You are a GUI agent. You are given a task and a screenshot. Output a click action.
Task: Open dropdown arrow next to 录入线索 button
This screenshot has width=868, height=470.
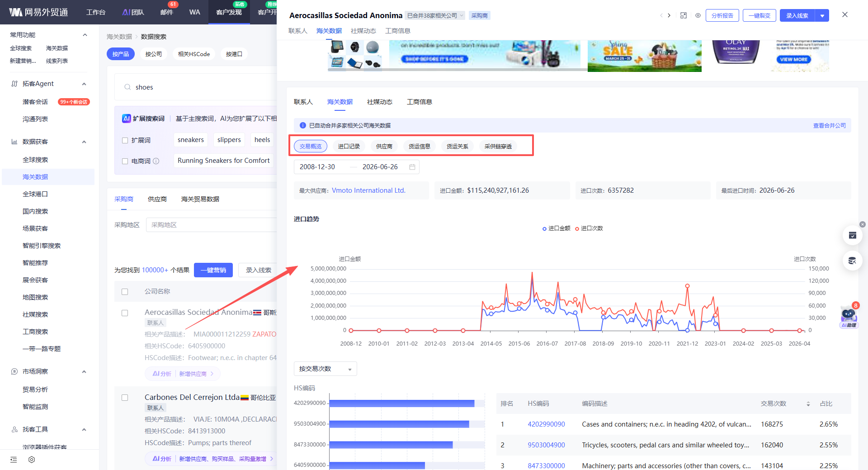coord(822,15)
